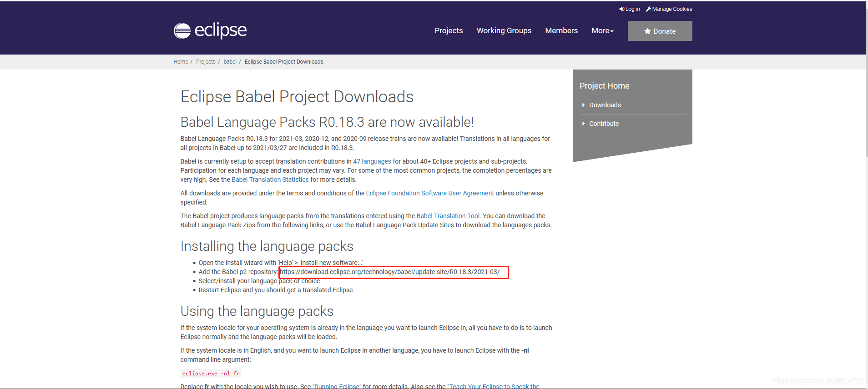Open Working Groups in navigation
Viewport: 868px width, 389px height.
tap(504, 30)
